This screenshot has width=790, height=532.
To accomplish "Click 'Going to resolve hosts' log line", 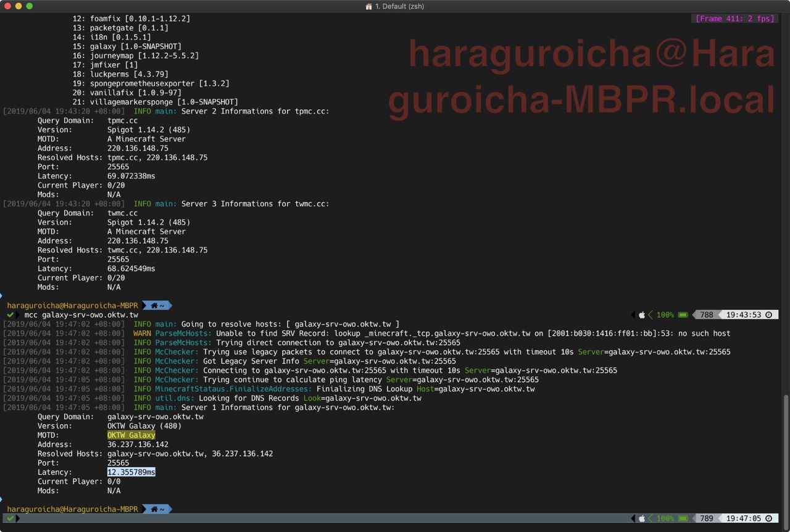I will pyautogui.click(x=201, y=324).
